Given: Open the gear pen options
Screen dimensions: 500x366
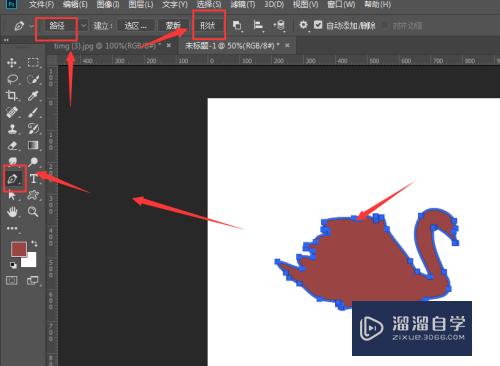Looking at the screenshot, I should (x=303, y=25).
